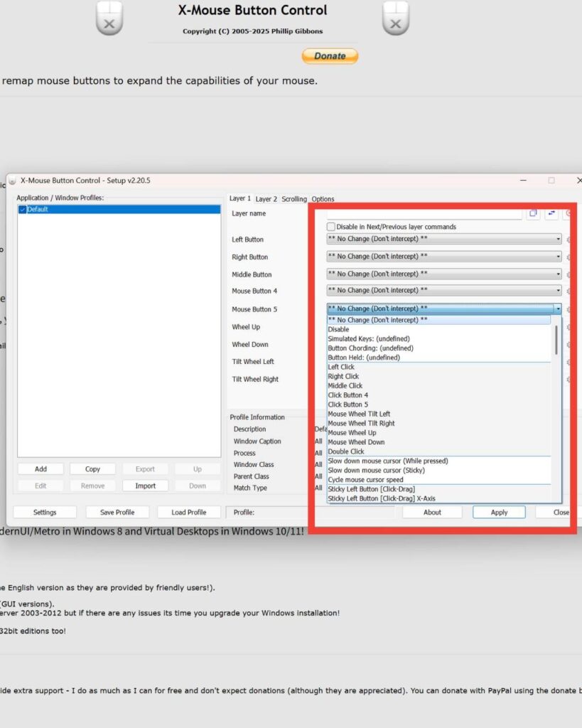Viewport: 582px width, 728px height.
Task: Select Simulated Keys: (undefined) option
Action: coord(438,339)
